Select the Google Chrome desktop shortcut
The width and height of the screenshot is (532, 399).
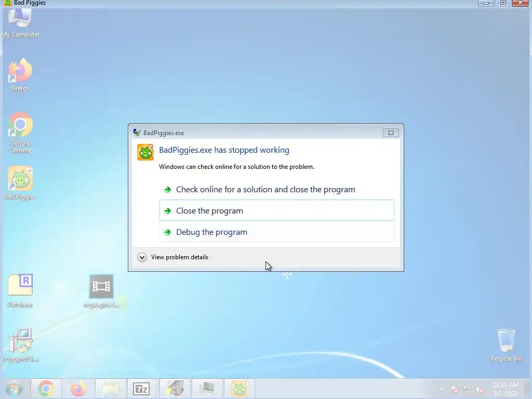click(20, 132)
